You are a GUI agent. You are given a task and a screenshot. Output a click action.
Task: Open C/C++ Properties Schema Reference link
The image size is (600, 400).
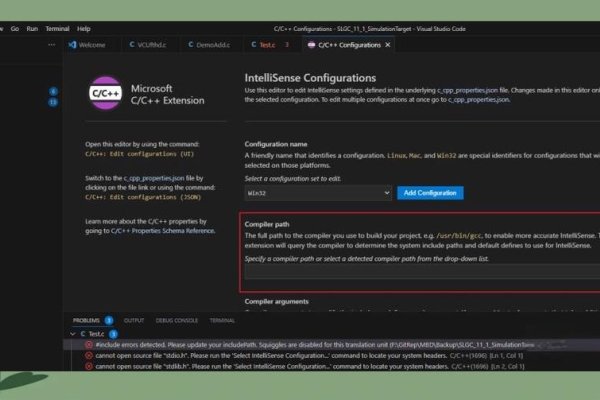click(x=163, y=231)
